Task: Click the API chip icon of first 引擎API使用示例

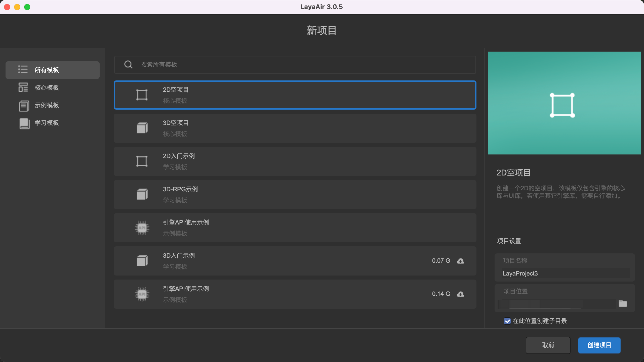Action: click(142, 228)
